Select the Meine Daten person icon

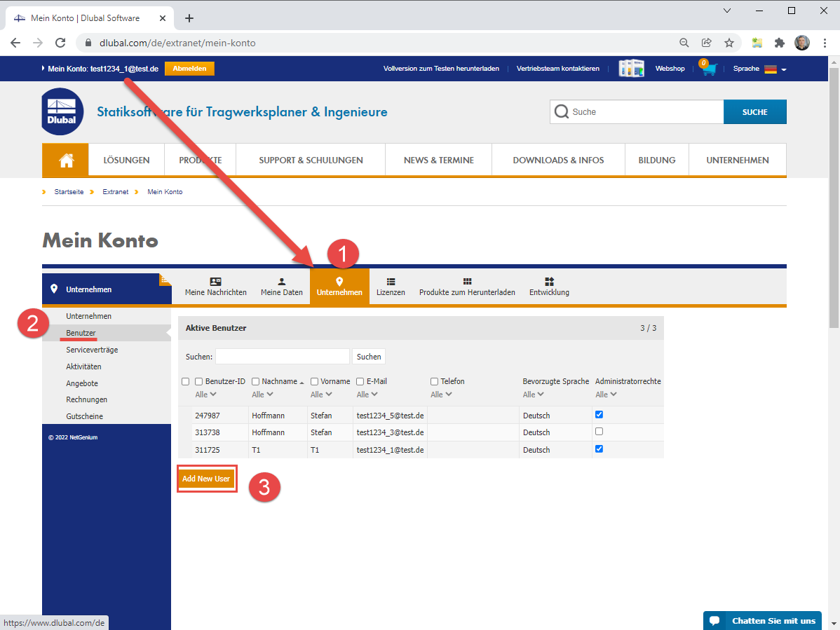[x=282, y=281]
